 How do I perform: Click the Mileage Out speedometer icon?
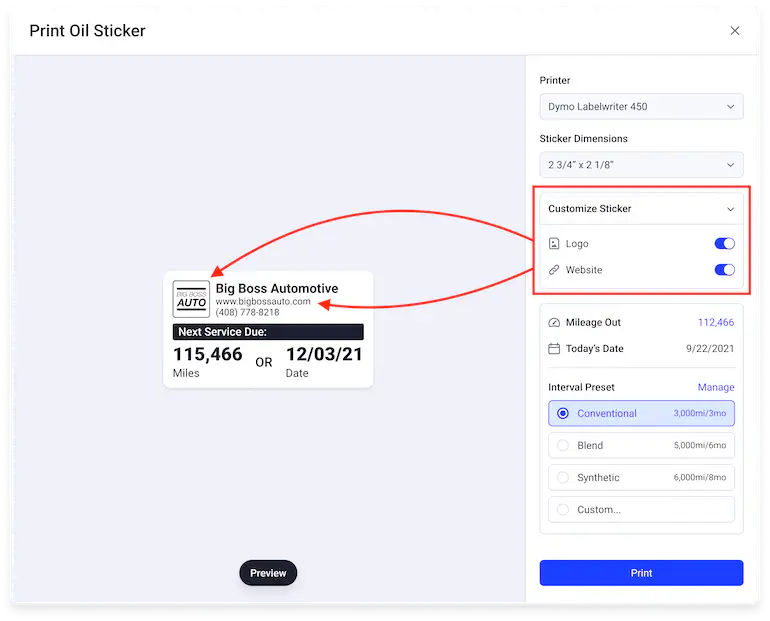tap(555, 323)
